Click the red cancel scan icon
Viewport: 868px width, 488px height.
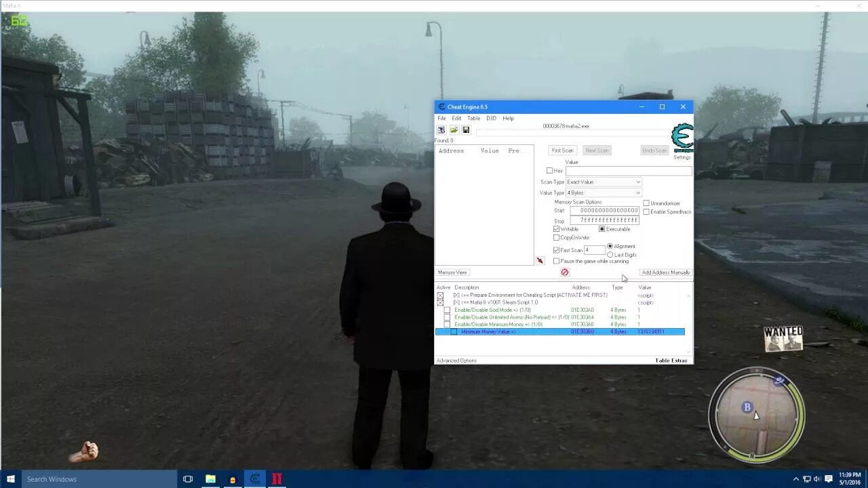tap(565, 272)
